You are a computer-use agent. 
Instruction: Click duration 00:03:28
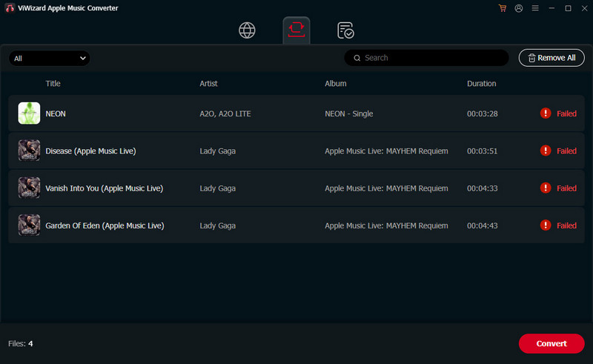click(x=483, y=113)
